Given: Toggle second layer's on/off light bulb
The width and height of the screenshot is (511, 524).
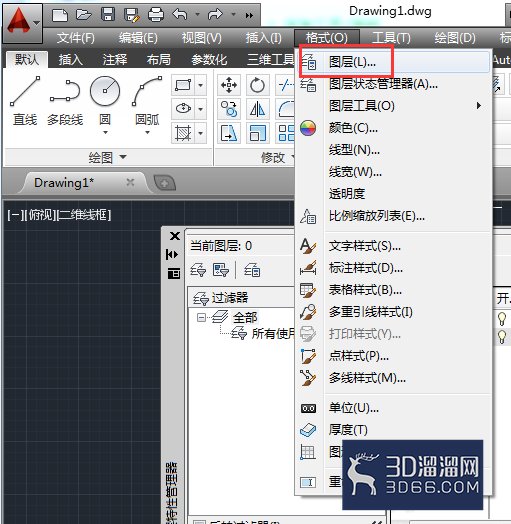Looking at the screenshot, I should click(x=501, y=337).
